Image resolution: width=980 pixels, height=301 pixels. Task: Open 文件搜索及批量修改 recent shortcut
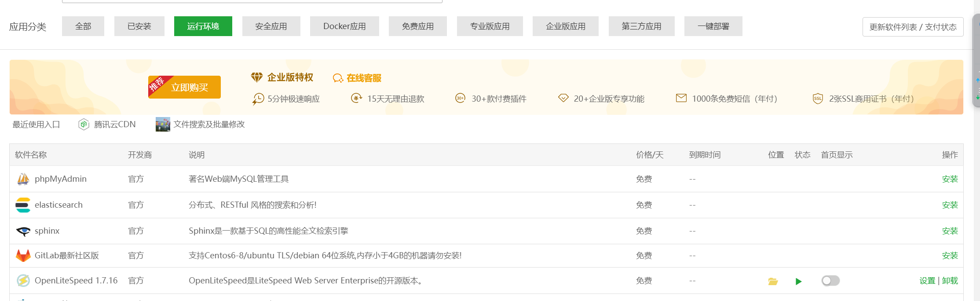pyautogui.click(x=209, y=125)
